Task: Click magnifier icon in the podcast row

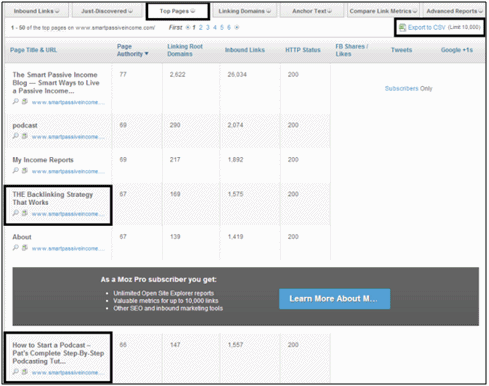Action: point(16,136)
